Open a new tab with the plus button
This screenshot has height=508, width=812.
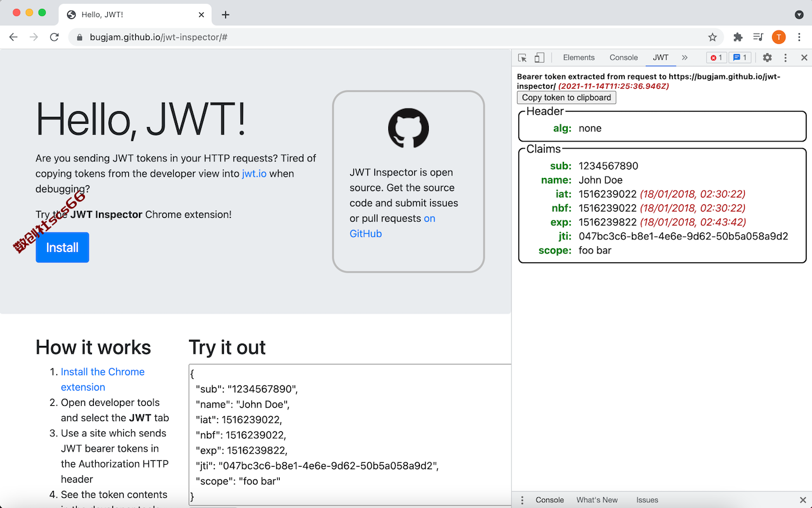pyautogui.click(x=225, y=15)
